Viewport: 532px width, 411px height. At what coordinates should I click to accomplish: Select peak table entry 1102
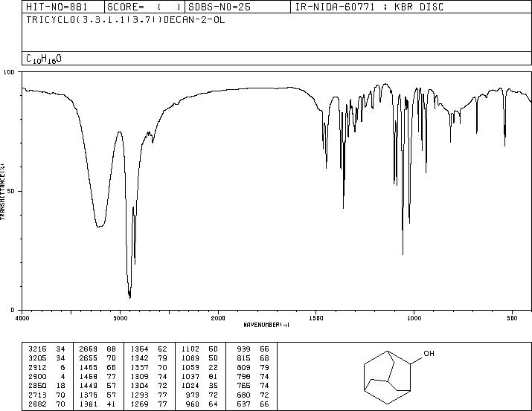point(190,349)
